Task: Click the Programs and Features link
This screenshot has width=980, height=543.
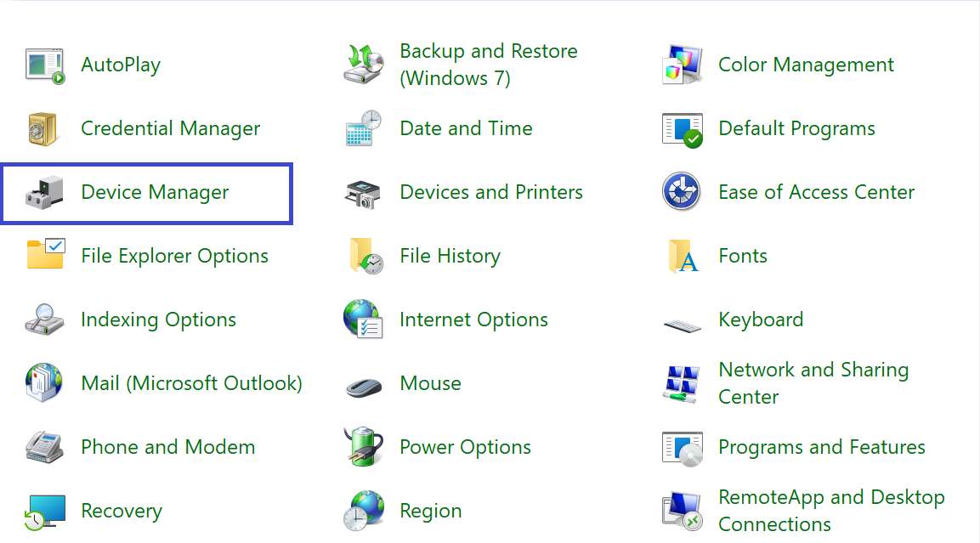Action: pos(821,447)
